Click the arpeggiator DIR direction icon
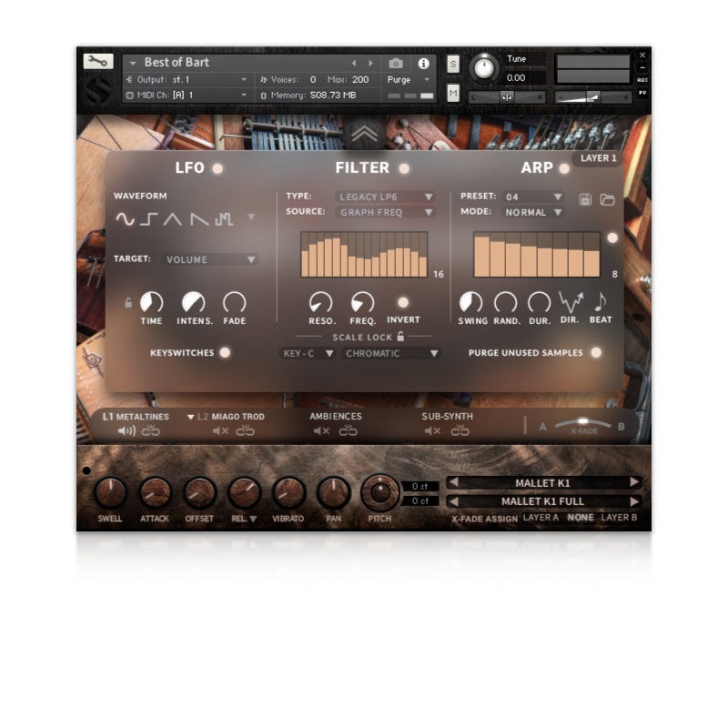 pyautogui.click(x=570, y=302)
